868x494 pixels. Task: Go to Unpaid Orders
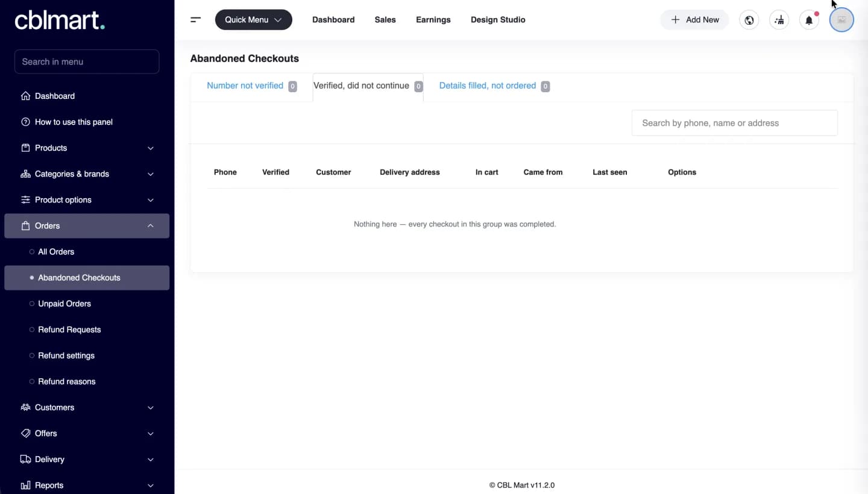(x=87, y=304)
